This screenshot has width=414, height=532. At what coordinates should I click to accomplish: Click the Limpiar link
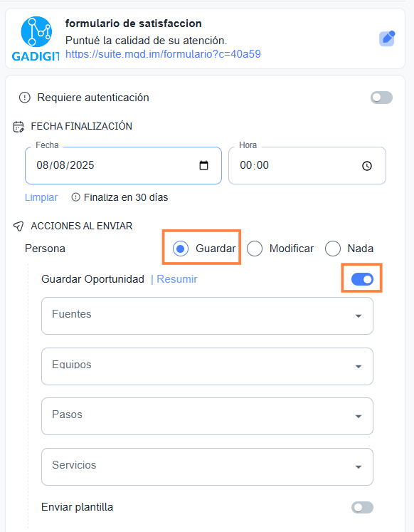pyautogui.click(x=41, y=197)
